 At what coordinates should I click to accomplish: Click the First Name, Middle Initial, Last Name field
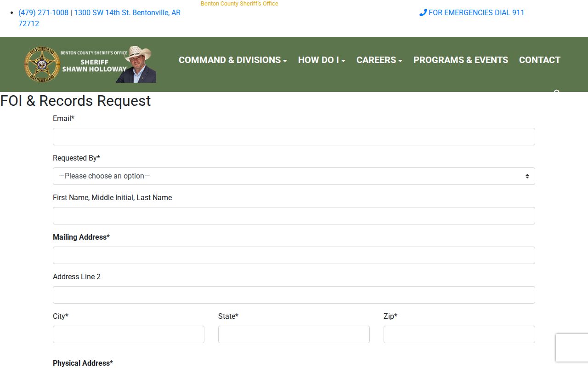point(294,216)
